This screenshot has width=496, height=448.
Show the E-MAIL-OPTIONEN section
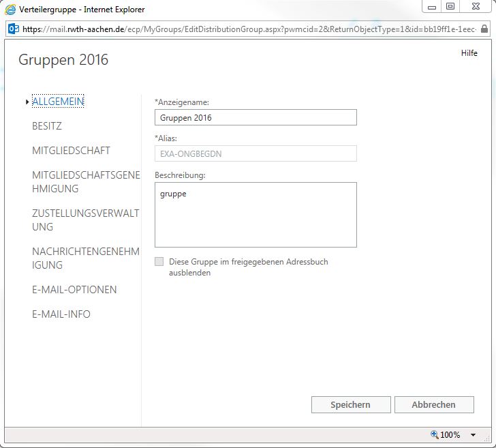click(x=74, y=290)
